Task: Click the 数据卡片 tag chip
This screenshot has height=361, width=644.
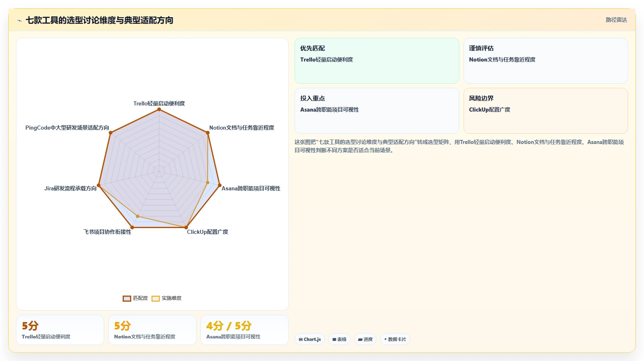Action: click(x=395, y=339)
